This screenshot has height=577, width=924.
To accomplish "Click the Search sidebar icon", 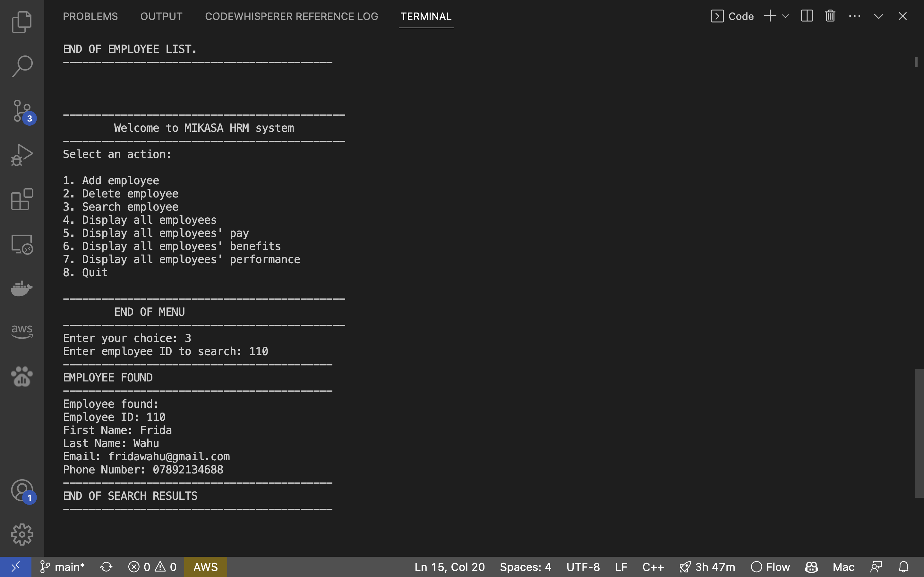I will [22, 66].
